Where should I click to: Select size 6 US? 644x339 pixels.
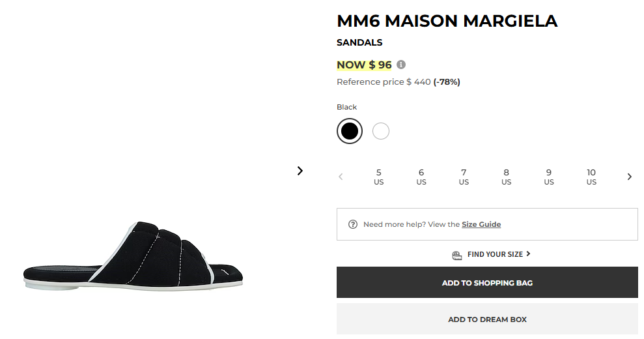click(421, 177)
